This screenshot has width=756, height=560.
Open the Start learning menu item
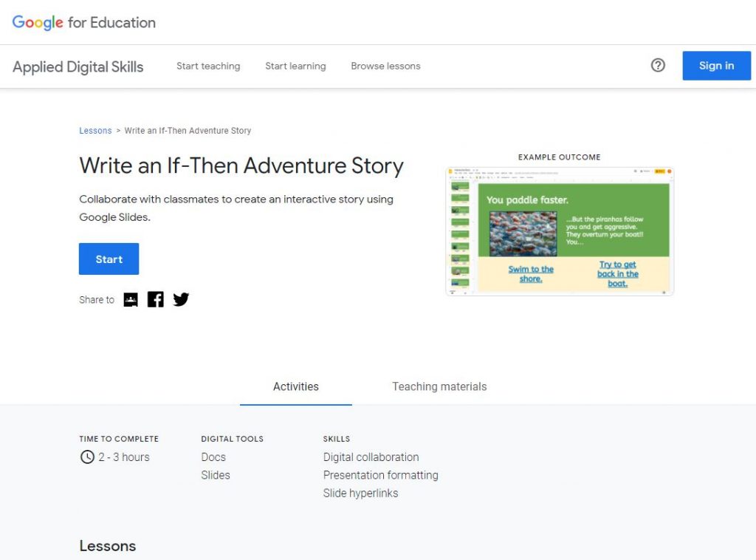pyautogui.click(x=295, y=66)
